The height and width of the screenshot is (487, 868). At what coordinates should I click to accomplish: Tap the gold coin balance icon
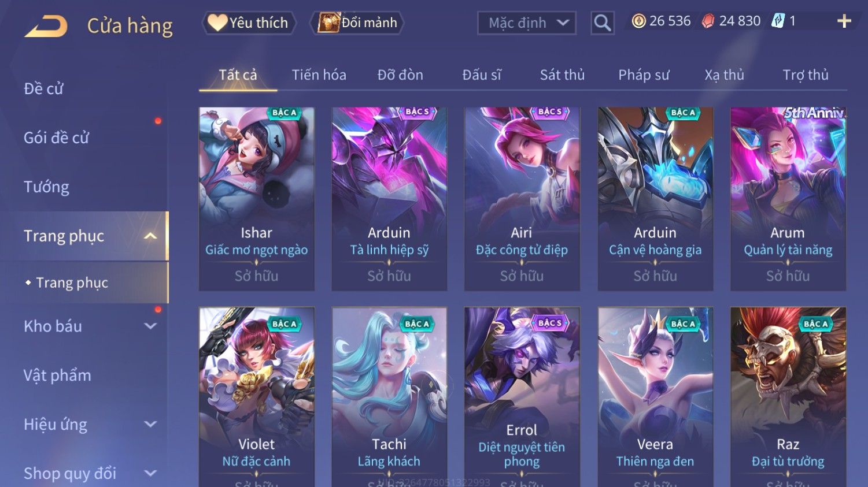pos(638,21)
